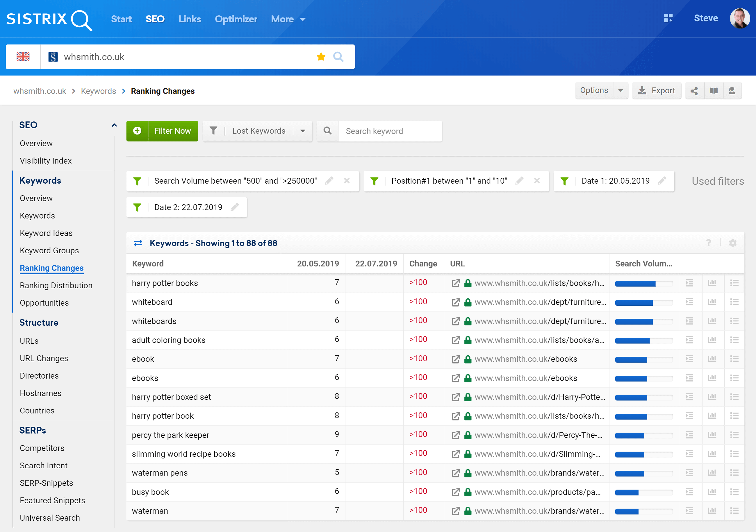756x532 pixels.
Task: Open Featured Snippets in sidebar
Action: point(52,500)
